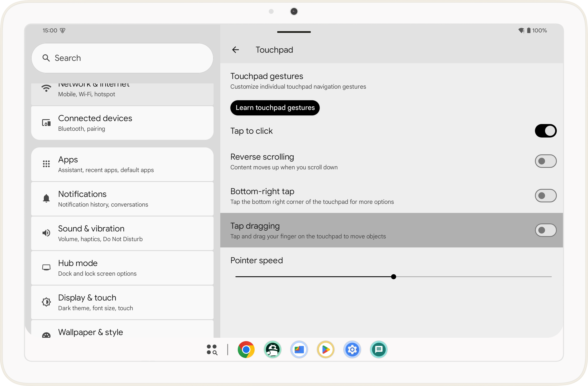Toggle Tap to click on
The image size is (588, 386).
click(x=545, y=131)
